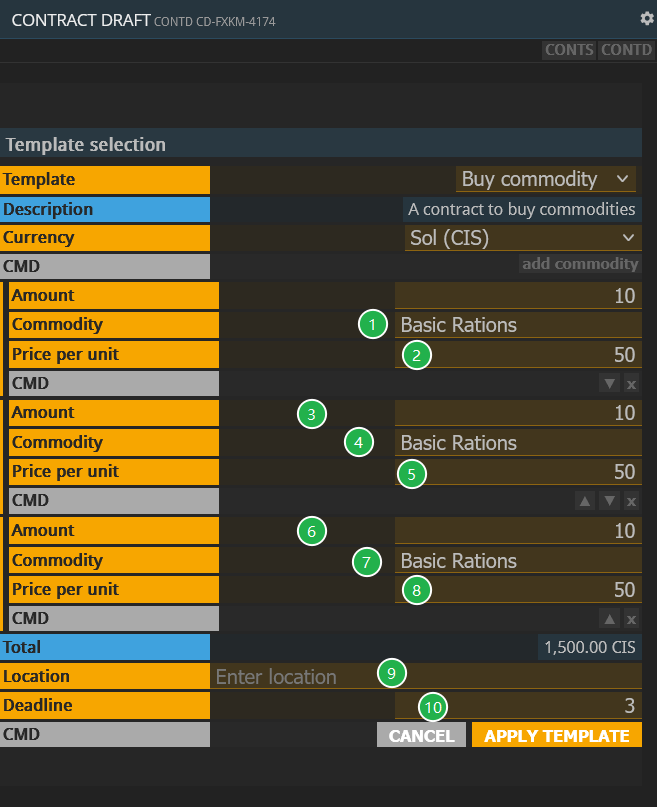Move the first commodity entry down
This screenshot has height=807, width=657.
609,383
